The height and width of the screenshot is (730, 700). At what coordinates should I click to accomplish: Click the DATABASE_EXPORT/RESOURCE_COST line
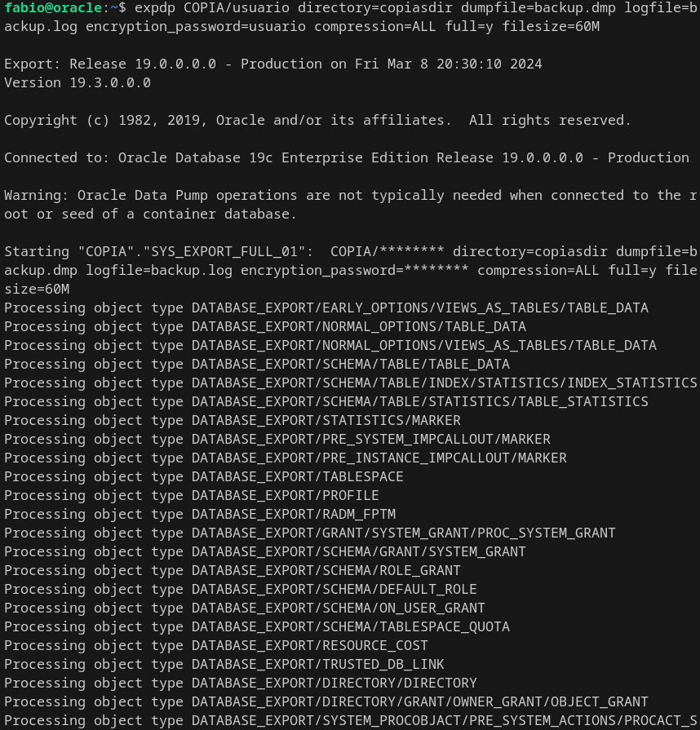click(x=215, y=645)
